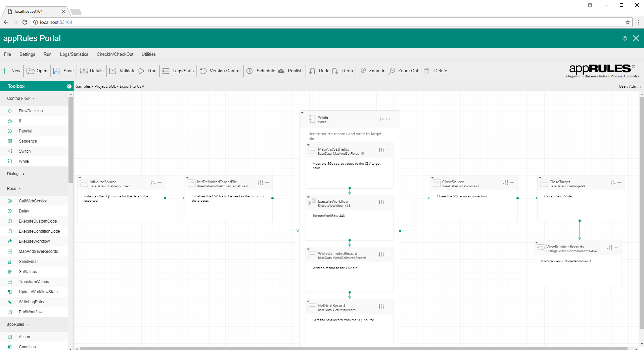Open a project with Open button
This screenshot has width=644, height=350.
(37, 71)
